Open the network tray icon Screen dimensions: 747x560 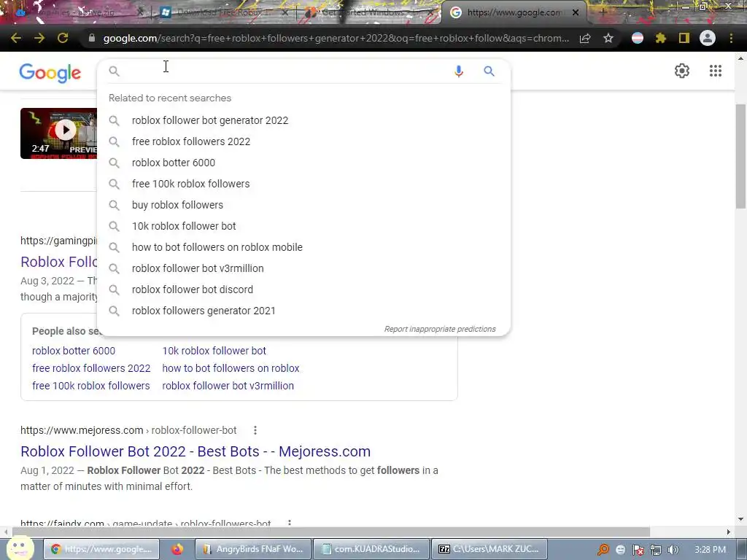[656, 550]
